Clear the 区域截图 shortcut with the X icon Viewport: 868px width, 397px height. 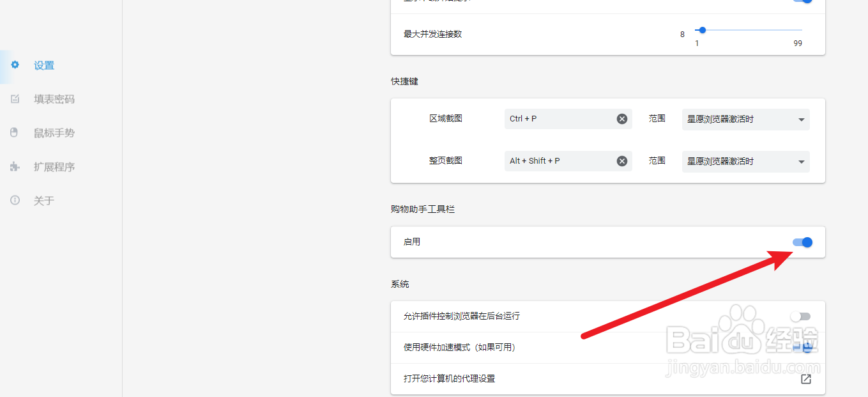pyautogui.click(x=621, y=118)
